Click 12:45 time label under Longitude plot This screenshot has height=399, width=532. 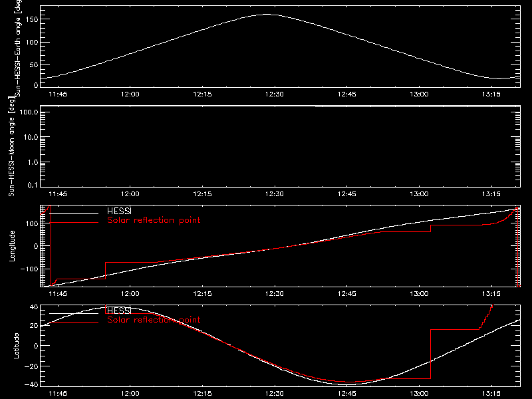click(x=346, y=293)
